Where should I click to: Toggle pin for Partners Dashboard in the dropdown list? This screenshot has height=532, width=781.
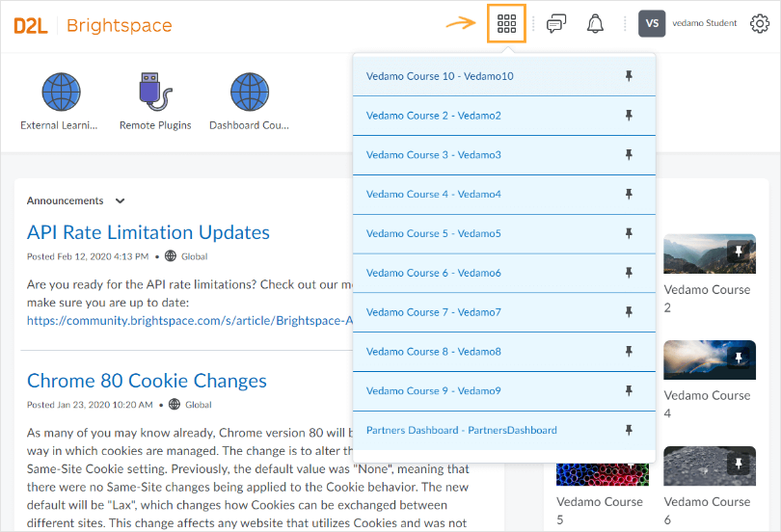629,430
